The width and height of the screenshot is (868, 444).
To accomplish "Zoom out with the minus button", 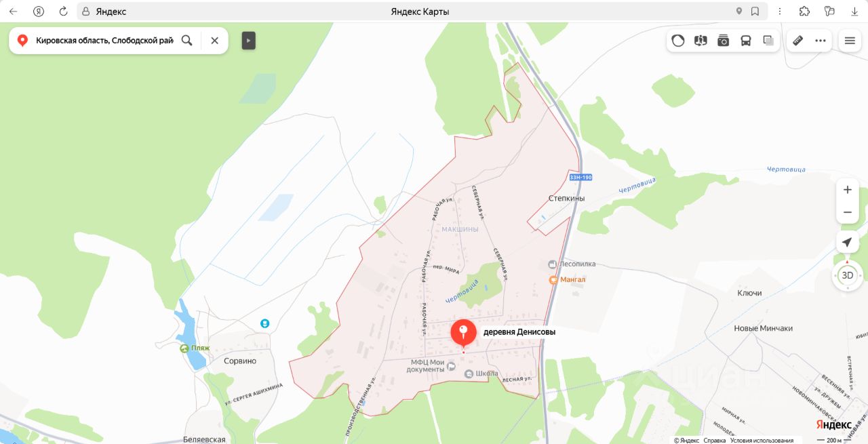I will 848,212.
